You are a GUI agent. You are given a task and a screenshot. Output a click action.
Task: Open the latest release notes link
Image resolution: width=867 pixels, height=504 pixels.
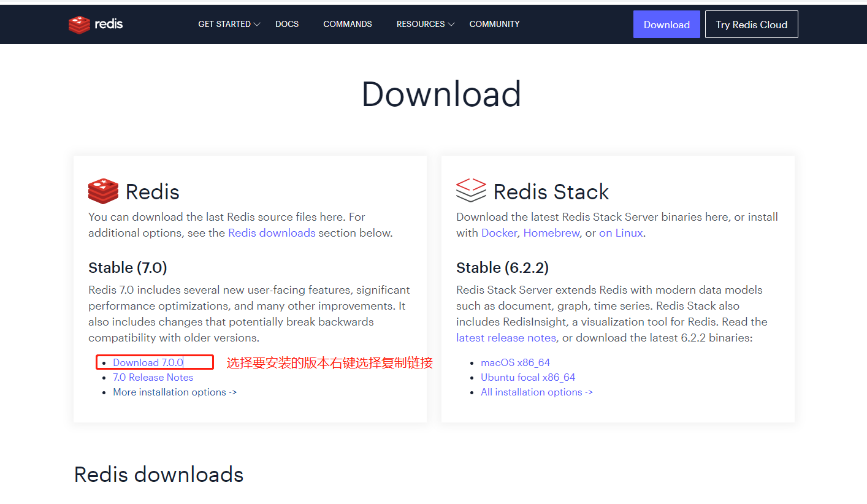[506, 338]
